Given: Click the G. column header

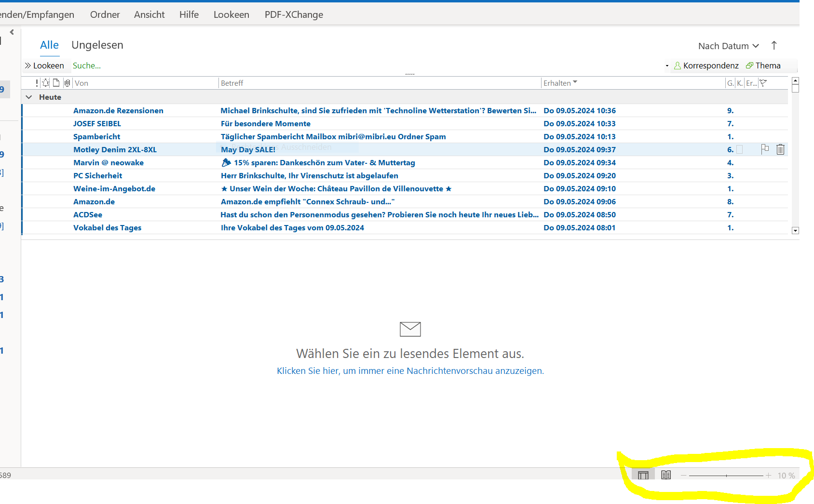Looking at the screenshot, I should pyautogui.click(x=731, y=83).
